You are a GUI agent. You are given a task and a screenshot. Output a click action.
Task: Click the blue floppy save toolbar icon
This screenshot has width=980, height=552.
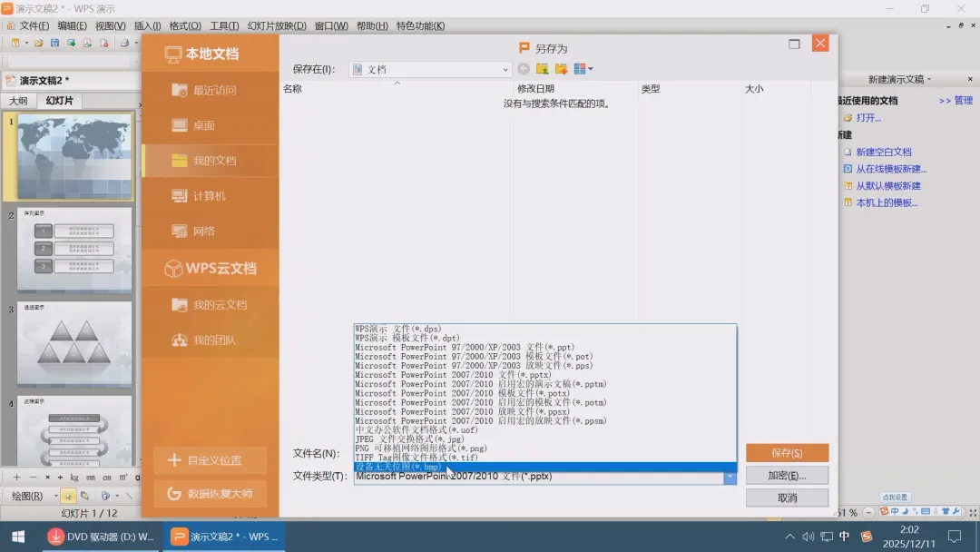[55, 43]
